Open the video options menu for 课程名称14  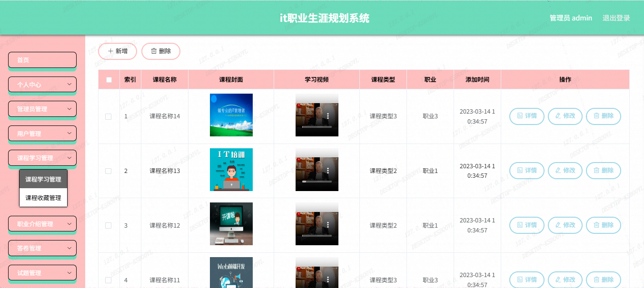[328, 116]
